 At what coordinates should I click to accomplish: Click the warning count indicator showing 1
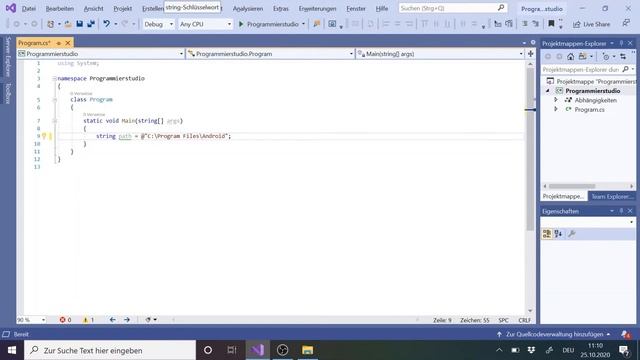[x=89, y=320]
